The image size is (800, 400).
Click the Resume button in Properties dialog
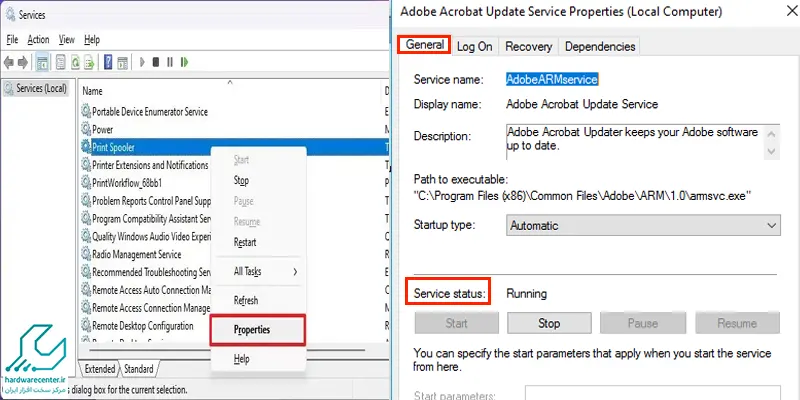[737, 323]
